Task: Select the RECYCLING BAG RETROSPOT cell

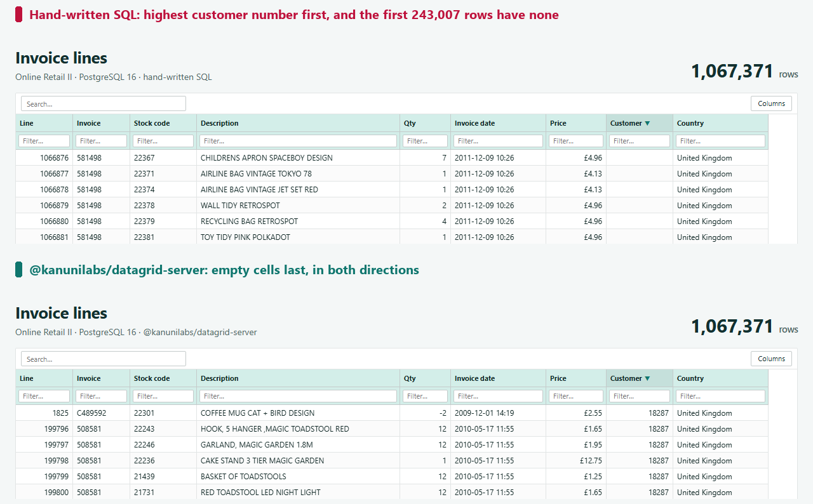Action: [x=299, y=222]
